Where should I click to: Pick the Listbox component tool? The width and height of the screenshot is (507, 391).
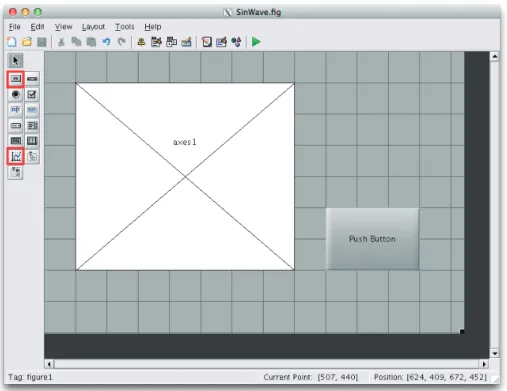32,125
